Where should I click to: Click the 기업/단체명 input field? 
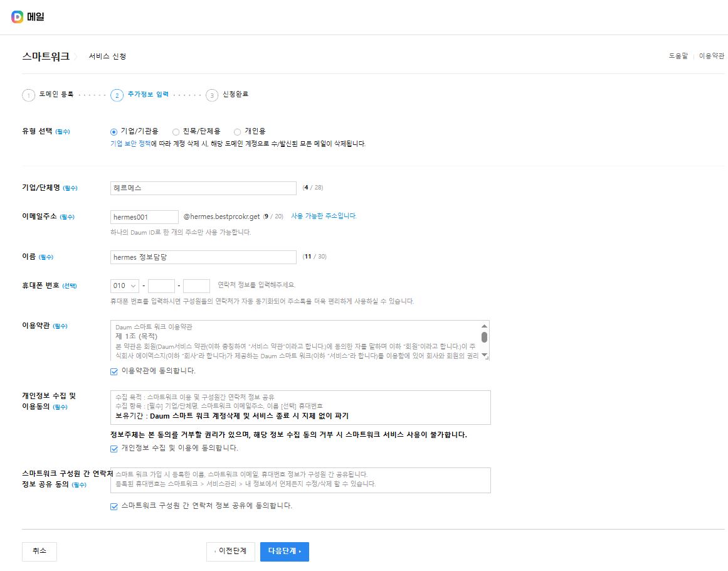(203, 188)
